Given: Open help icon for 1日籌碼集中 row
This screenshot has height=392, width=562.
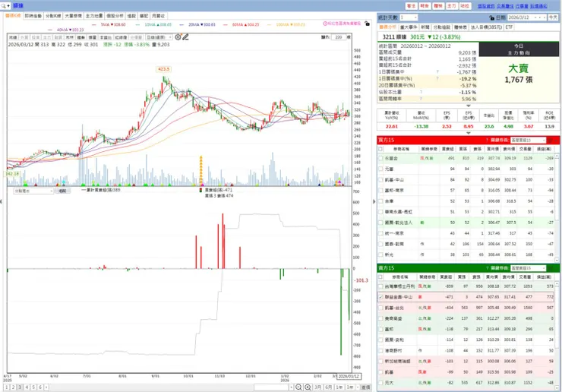Looking at the screenshot, I should 437,72.
